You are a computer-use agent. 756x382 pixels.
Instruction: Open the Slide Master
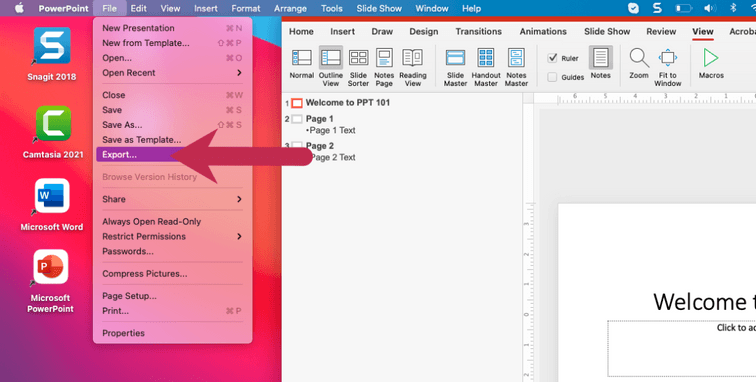click(456, 67)
